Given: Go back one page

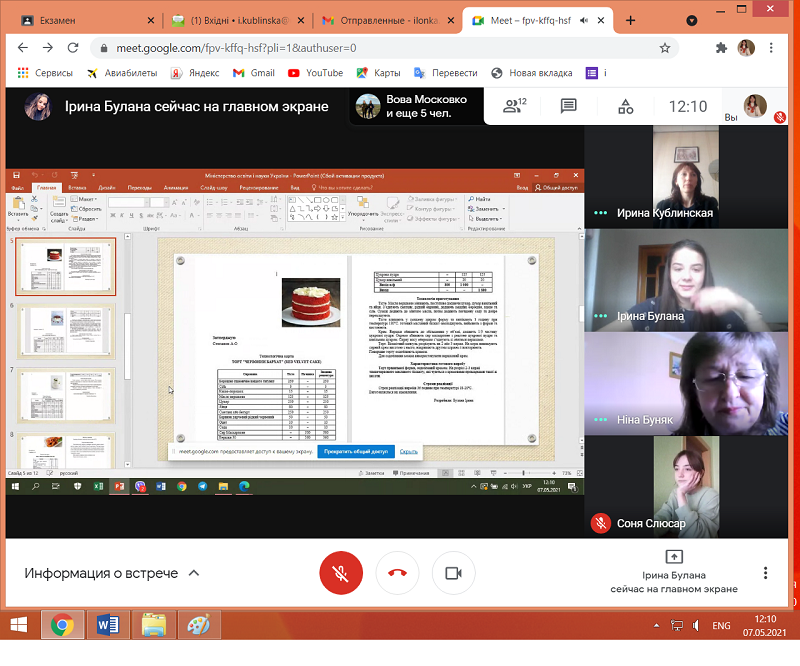Looking at the screenshot, I should pos(22,47).
